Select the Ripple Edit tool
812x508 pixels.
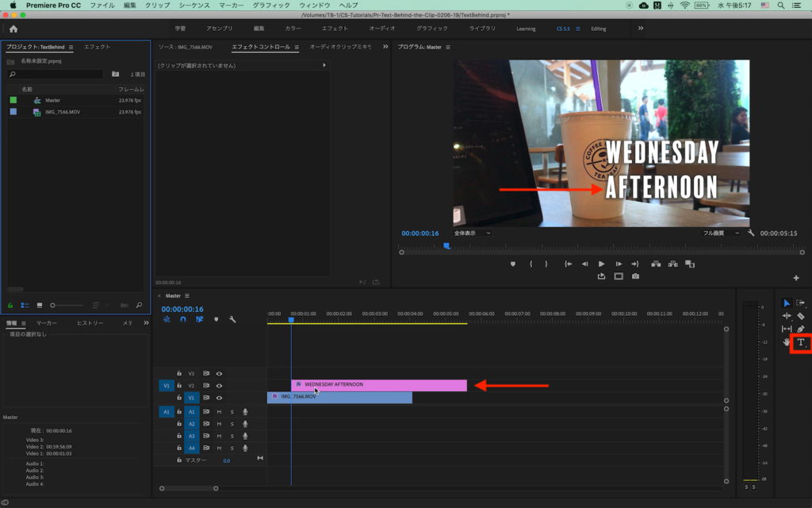click(787, 316)
